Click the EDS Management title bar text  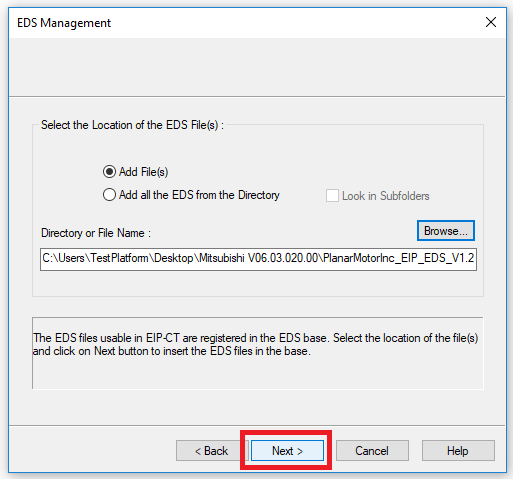click(x=64, y=23)
